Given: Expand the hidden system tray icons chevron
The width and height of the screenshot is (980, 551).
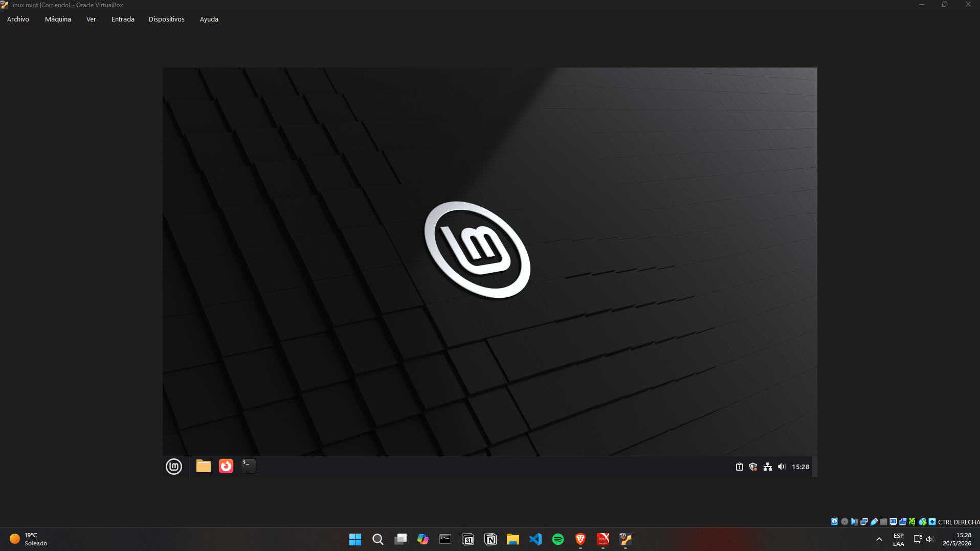Looking at the screenshot, I should [x=879, y=539].
